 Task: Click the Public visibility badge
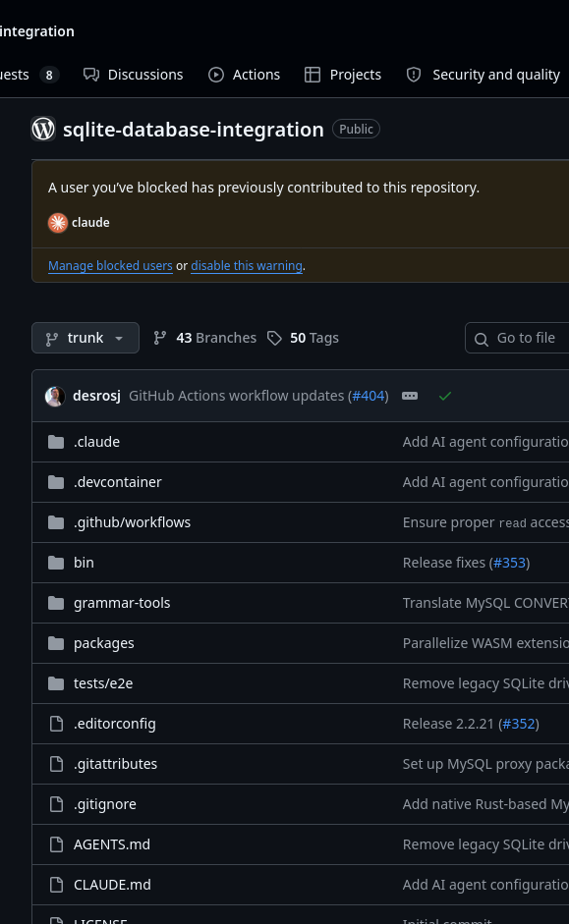356,129
